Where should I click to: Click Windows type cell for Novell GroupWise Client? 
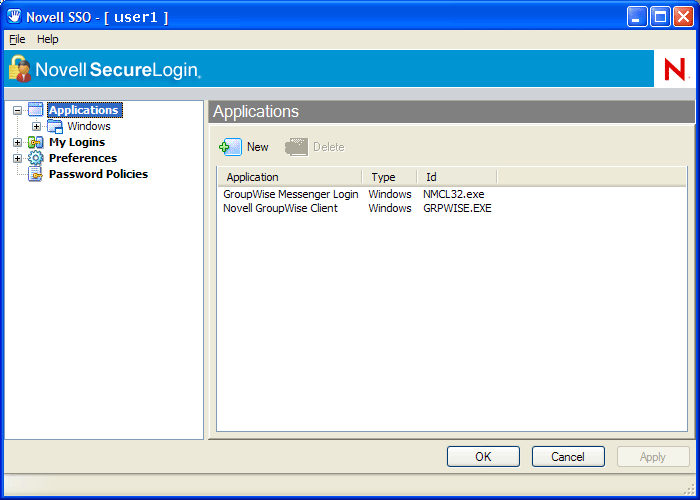click(x=390, y=208)
